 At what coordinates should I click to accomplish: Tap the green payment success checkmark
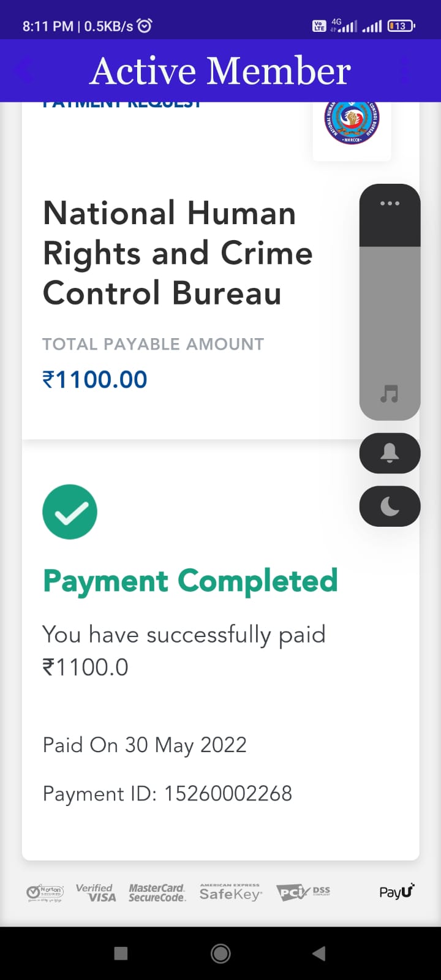point(70,512)
